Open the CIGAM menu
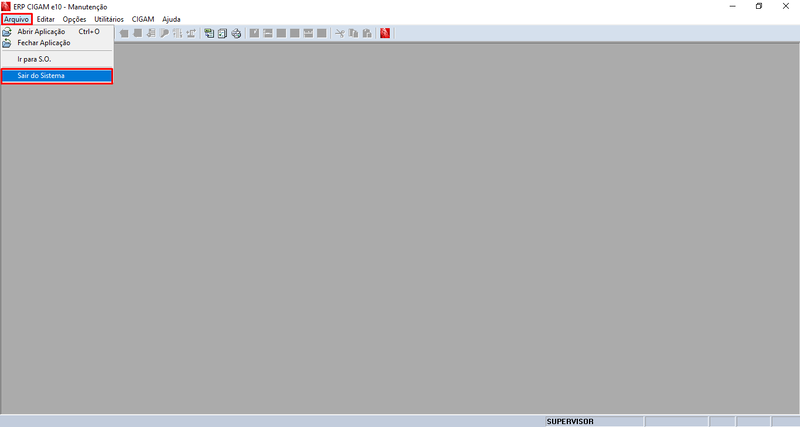This screenshot has width=800, height=427. pos(143,19)
